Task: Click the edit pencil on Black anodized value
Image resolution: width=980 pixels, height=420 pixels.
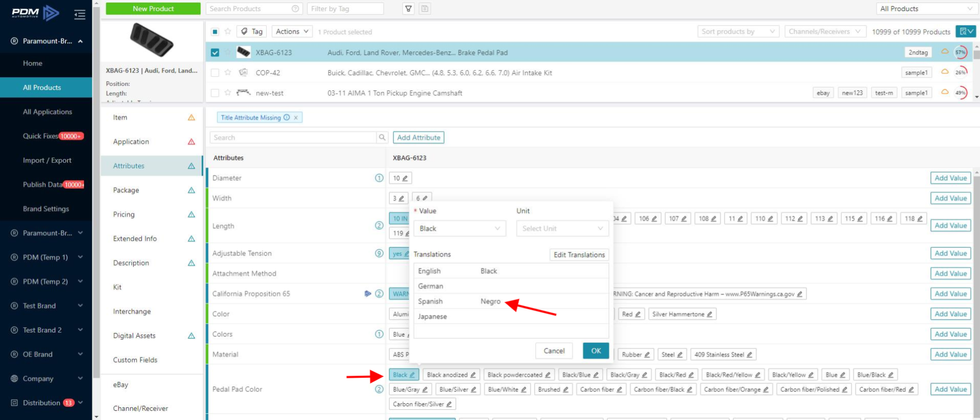Action: tap(473, 375)
